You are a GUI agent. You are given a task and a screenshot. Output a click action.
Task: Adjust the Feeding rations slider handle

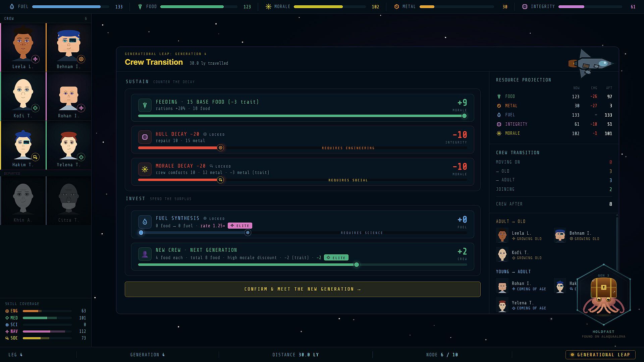[464, 116]
